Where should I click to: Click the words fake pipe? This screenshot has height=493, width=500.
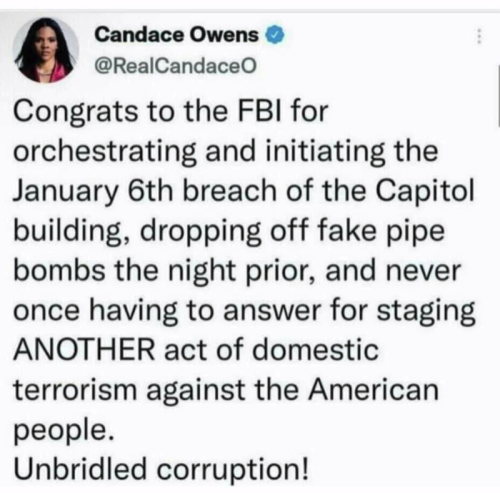(x=381, y=232)
